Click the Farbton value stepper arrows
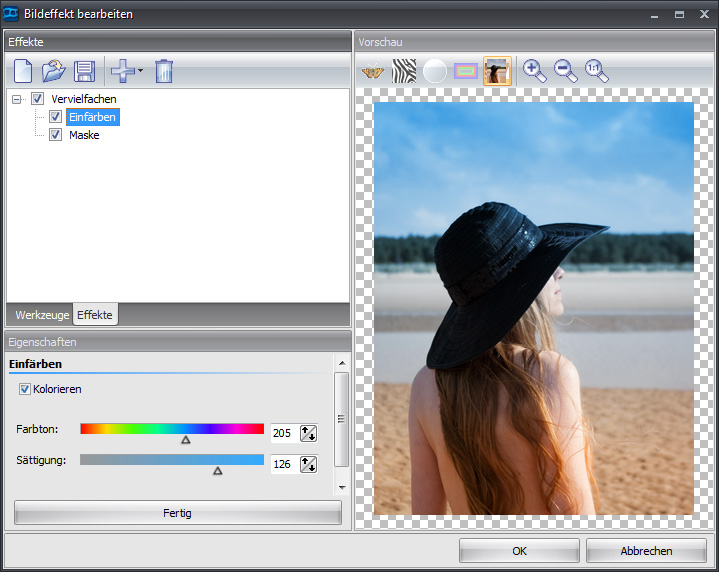 [308, 433]
